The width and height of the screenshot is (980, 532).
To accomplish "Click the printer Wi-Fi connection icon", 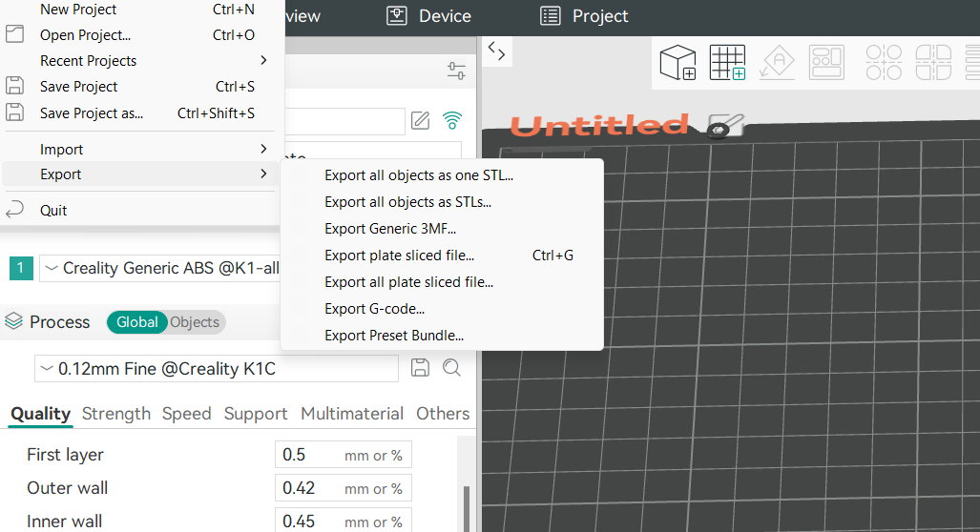I will pyautogui.click(x=452, y=120).
